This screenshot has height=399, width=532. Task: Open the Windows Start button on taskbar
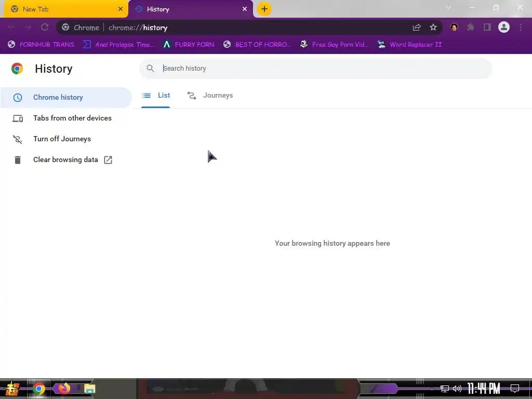point(12,389)
